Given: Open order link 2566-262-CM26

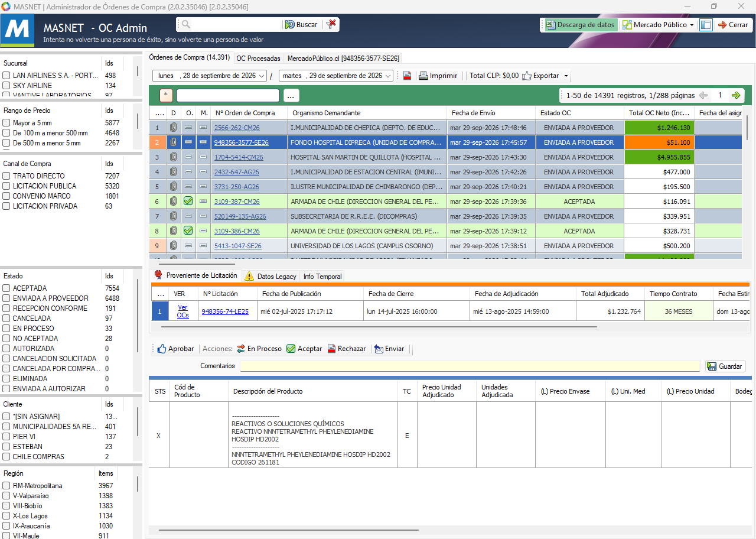Looking at the screenshot, I should tap(237, 128).
